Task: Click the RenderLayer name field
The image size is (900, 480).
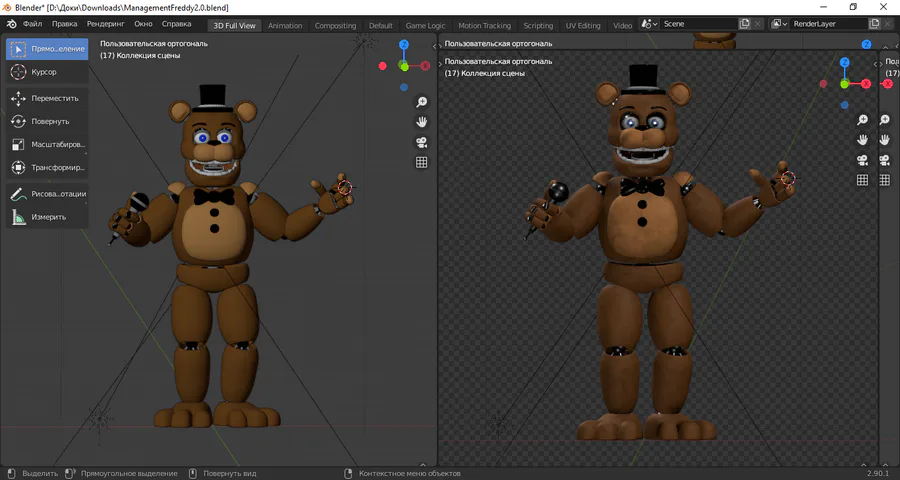Action: coord(828,24)
